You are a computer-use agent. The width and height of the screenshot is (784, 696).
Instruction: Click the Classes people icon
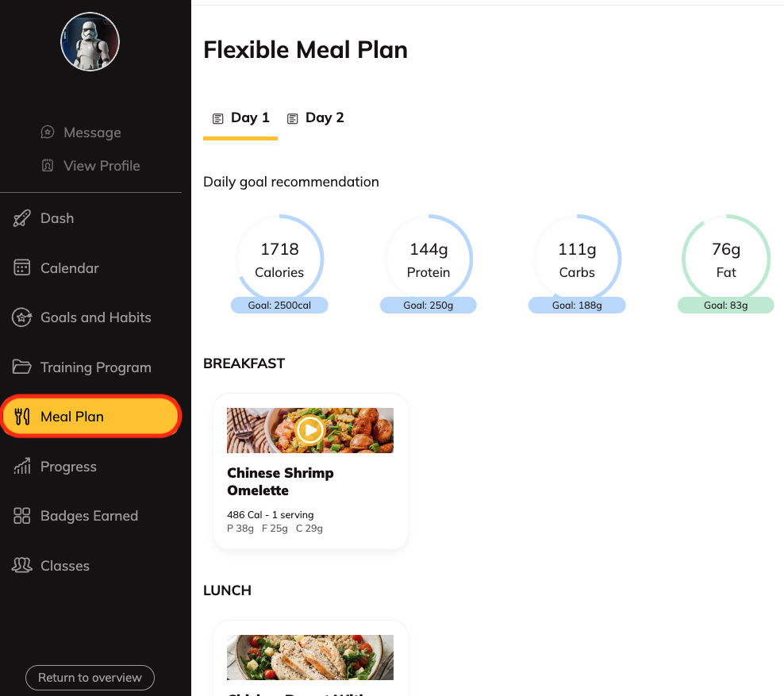coord(21,565)
